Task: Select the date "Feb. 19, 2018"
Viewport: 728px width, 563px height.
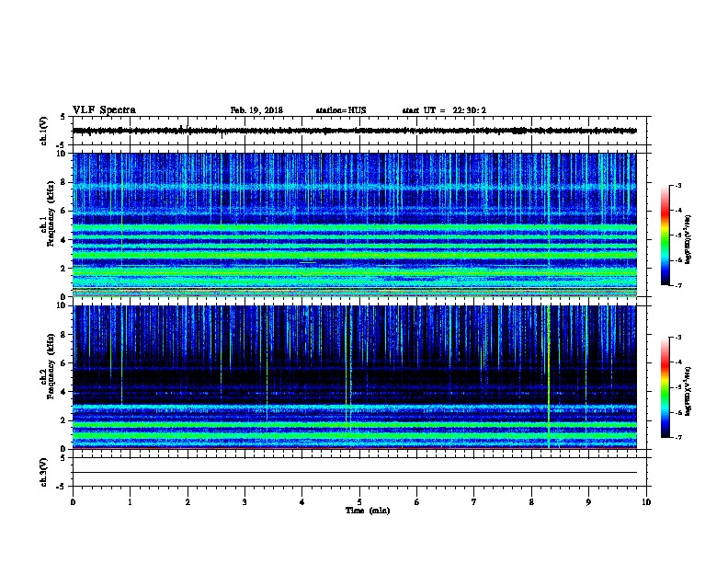Action: (x=256, y=110)
